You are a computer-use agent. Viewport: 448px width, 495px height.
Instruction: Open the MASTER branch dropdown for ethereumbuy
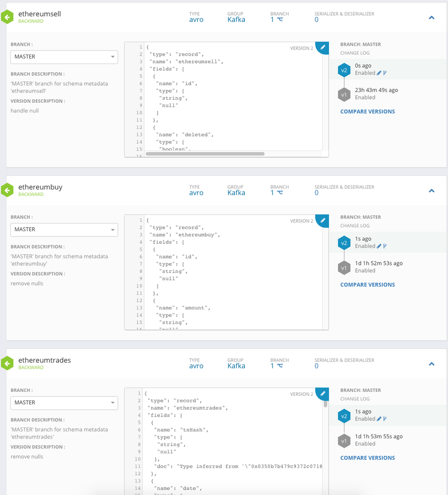[x=64, y=230]
